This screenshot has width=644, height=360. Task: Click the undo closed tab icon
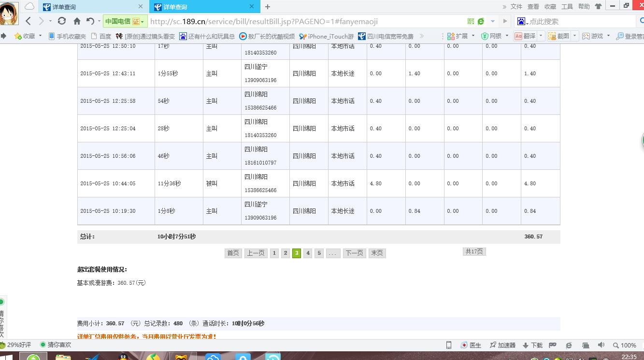coord(90,21)
